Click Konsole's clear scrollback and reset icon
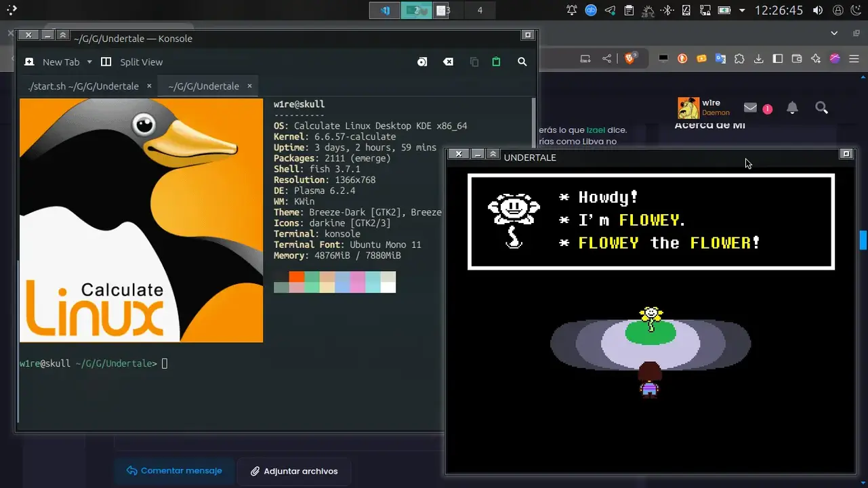Image resolution: width=868 pixels, height=488 pixels. pos(422,62)
